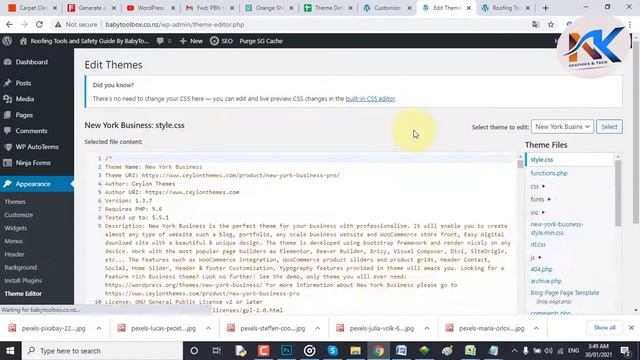Click Show all downloads

point(604,328)
